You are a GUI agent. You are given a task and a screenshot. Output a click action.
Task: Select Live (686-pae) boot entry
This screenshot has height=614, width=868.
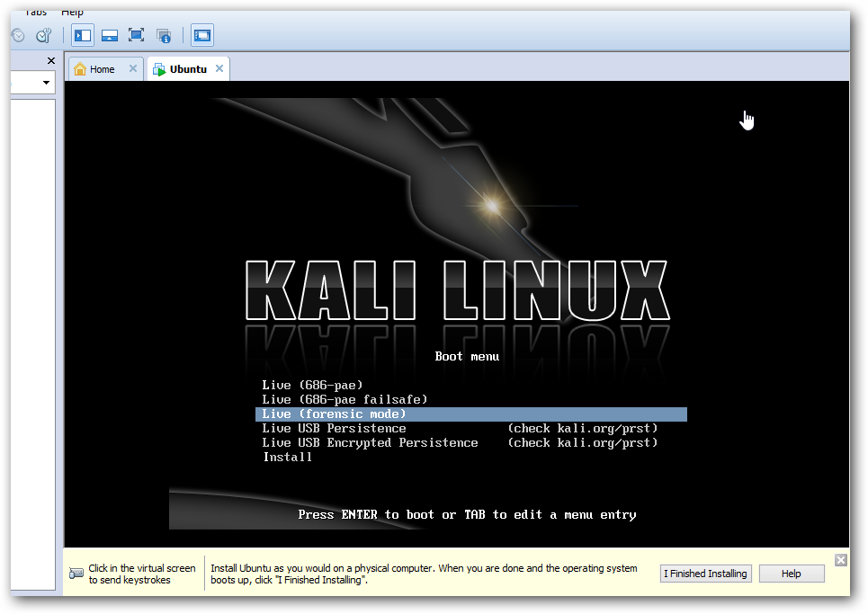pos(300,385)
